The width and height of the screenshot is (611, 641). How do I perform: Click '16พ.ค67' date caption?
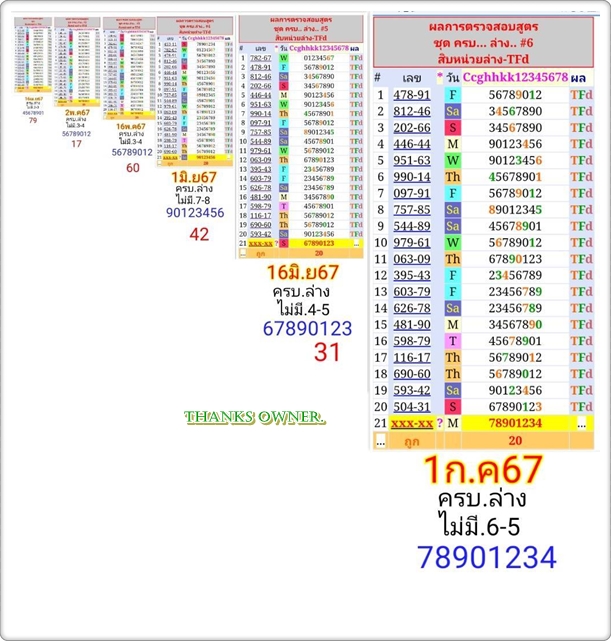(x=131, y=126)
